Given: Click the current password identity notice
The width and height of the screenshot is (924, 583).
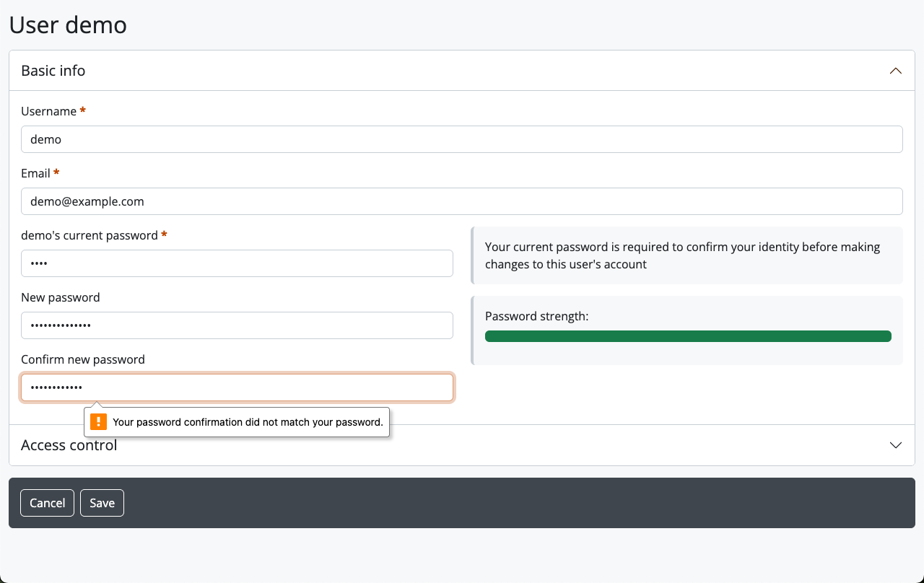Looking at the screenshot, I should (682, 255).
